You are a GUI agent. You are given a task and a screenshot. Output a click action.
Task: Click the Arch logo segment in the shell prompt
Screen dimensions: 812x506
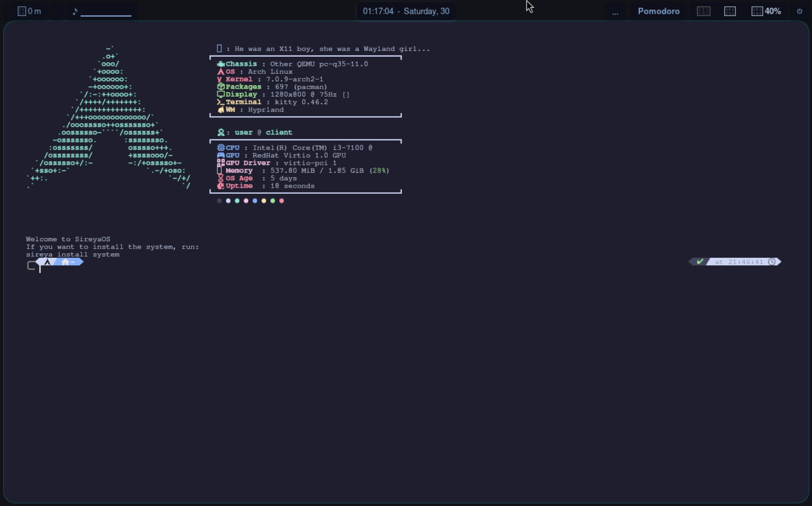47,262
